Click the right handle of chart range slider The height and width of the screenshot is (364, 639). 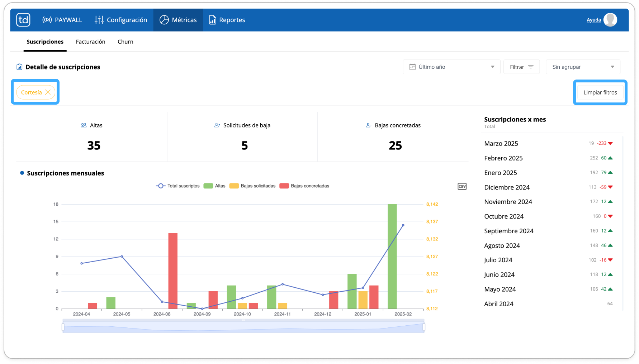[x=424, y=327]
